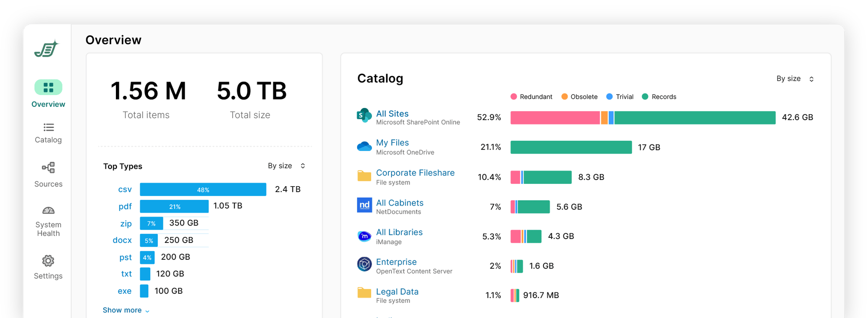Open the Corporate Fileshare link
The width and height of the screenshot is (868, 318).
[415, 173]
